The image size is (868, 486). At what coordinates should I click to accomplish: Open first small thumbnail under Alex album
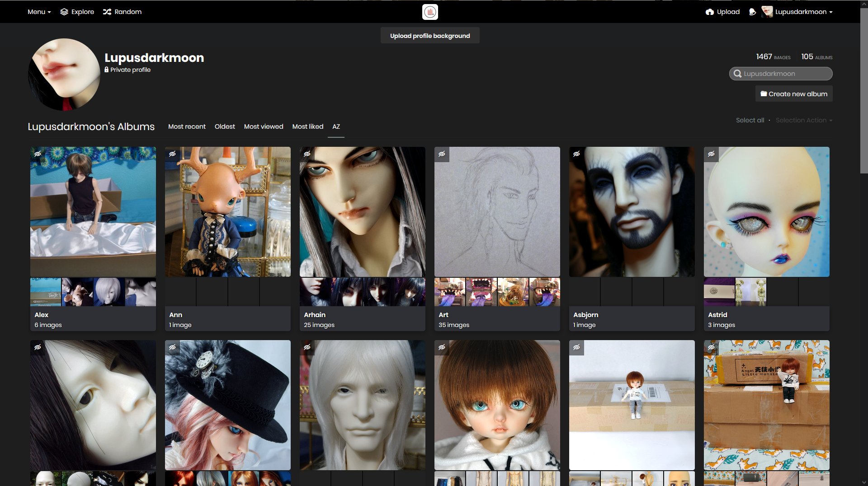coord(46,292)
